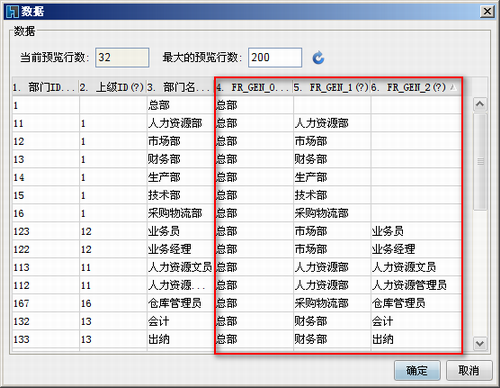The height and width of the screenshot is (388, 500).
Task: Click 生产部 in the 部门名 column
Action: 164,178
